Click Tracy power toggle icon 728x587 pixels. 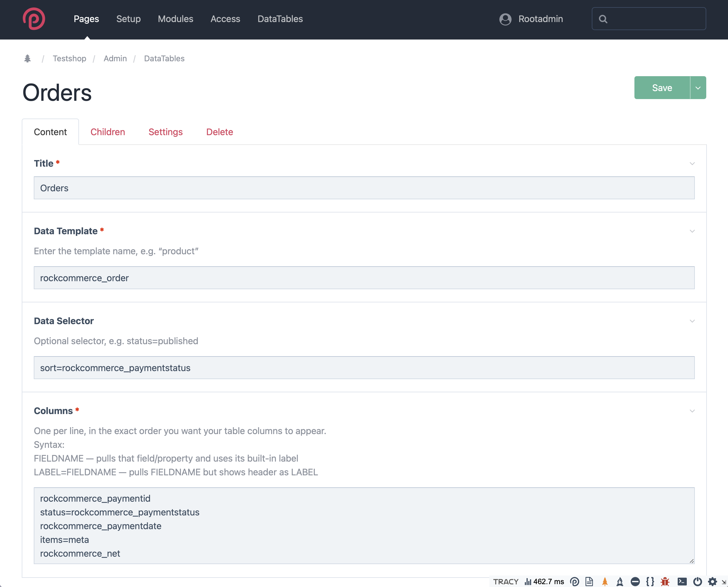[697, 581]
